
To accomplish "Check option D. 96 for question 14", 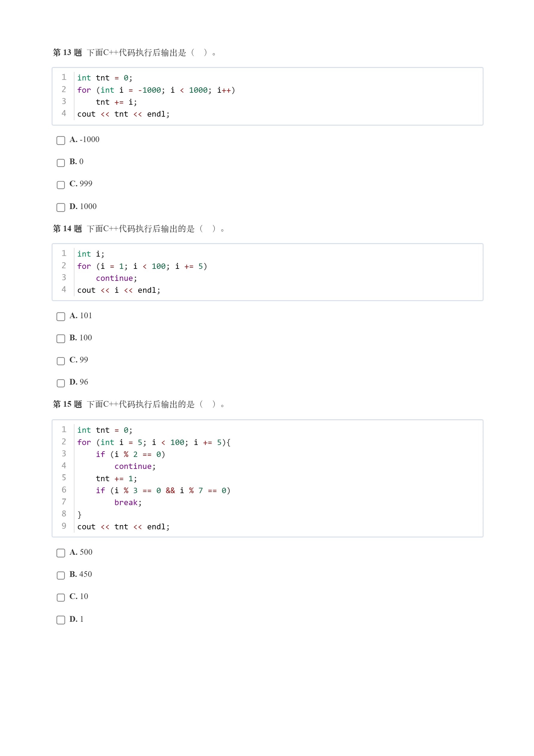I will (61, 383).
